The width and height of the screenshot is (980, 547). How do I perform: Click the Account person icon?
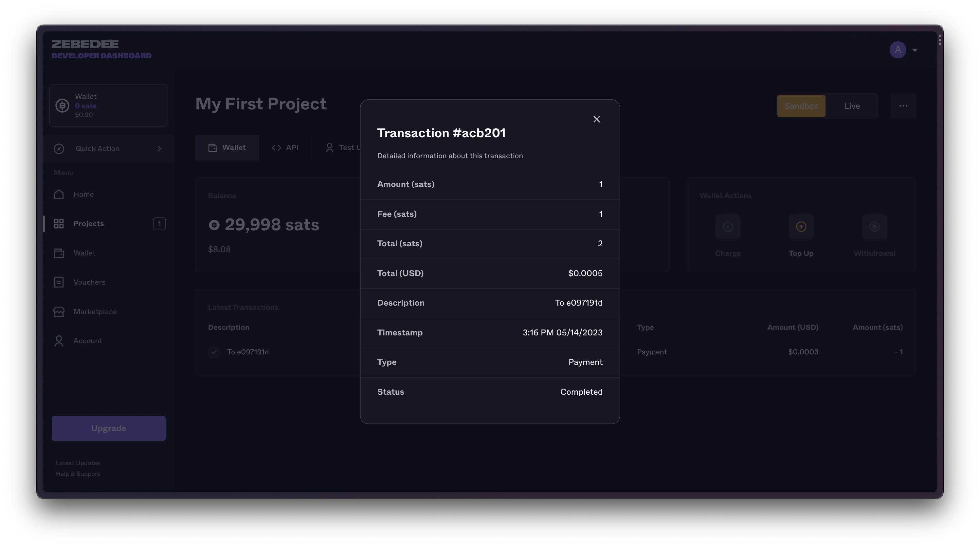point(59,341)
